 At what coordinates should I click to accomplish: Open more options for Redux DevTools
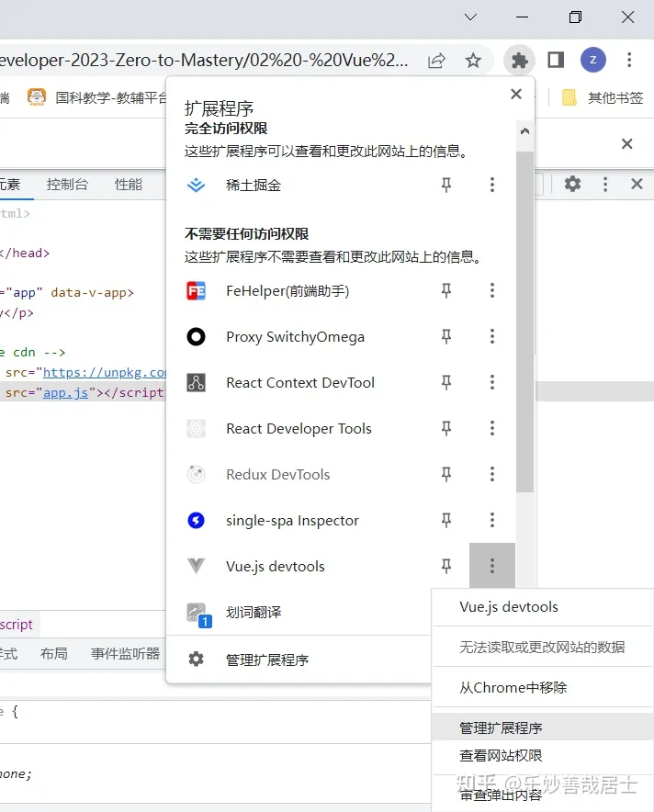tap(492, 474)
